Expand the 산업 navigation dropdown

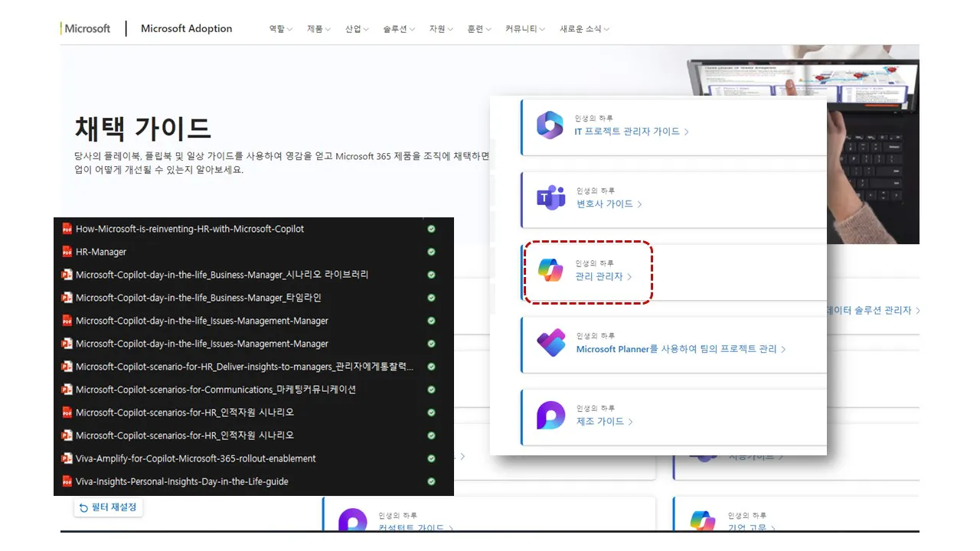(357, 29)
